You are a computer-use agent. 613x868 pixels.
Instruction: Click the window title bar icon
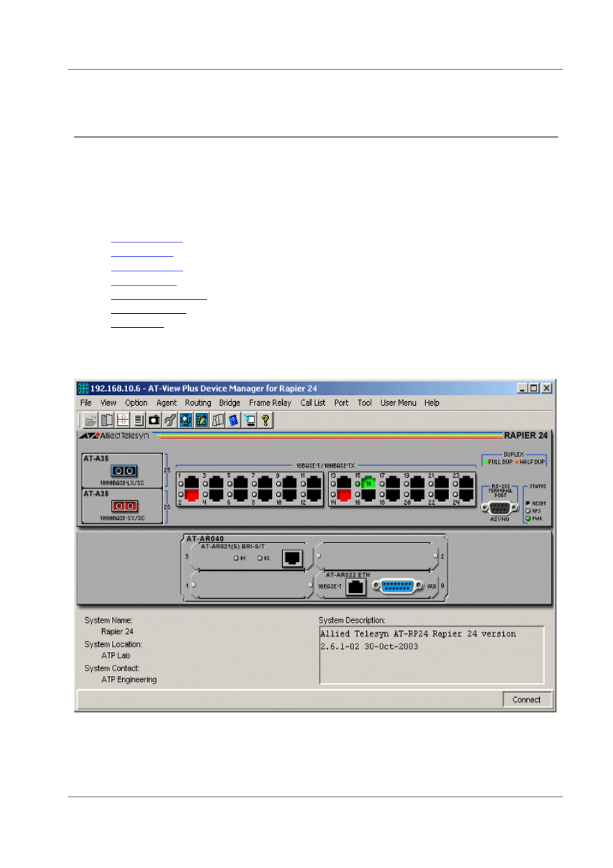click(x=83, y=388)
